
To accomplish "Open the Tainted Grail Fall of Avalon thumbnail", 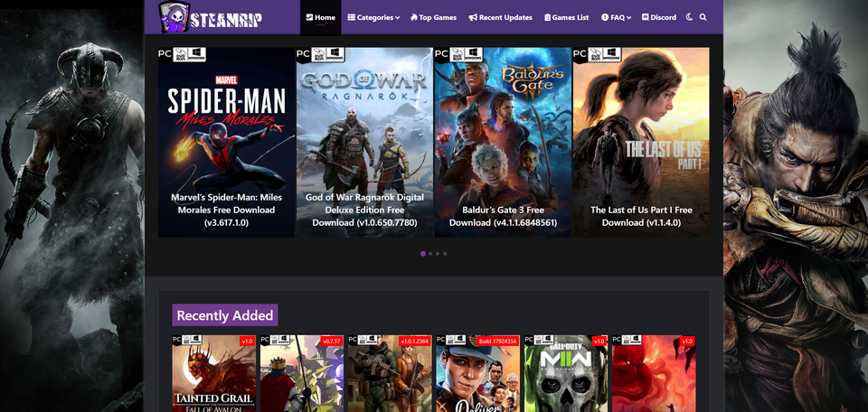I will pos(213,373).
